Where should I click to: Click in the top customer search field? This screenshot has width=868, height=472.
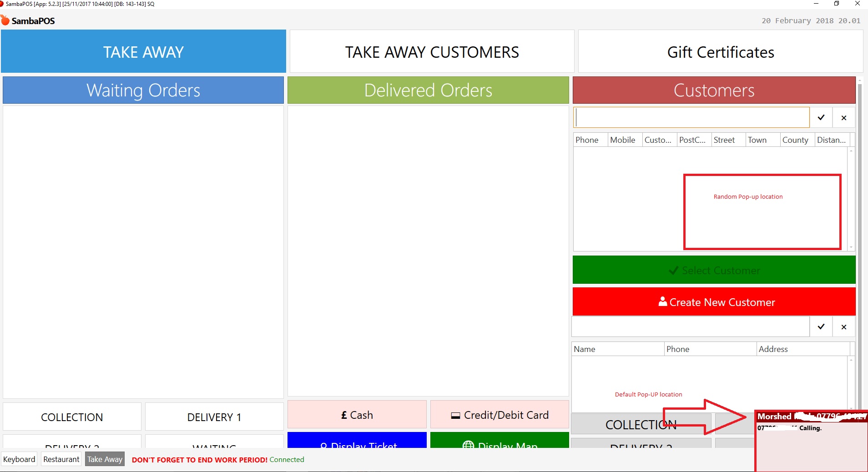(691, 118)
